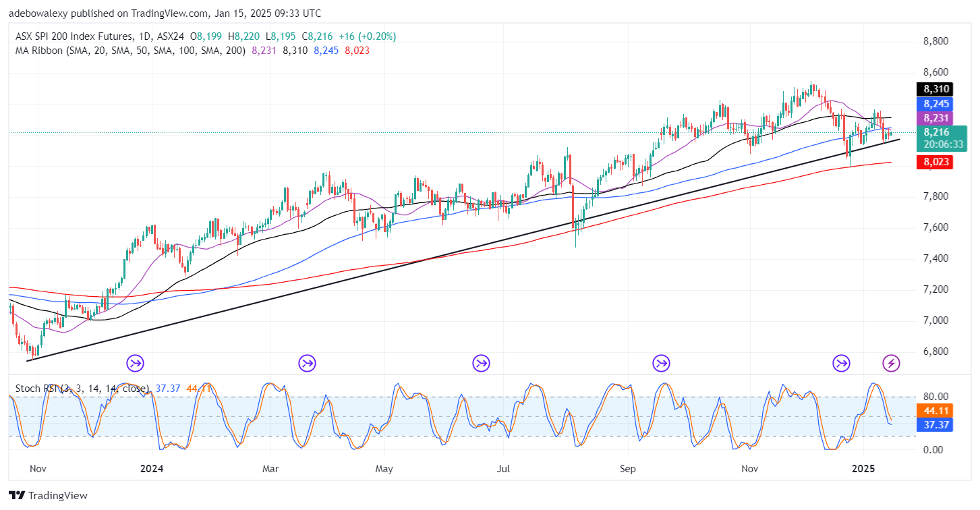Screen dimensions: 980x510
Task: Click the 0.00 Stoch RSI axis label
Action: coord(932,449)
